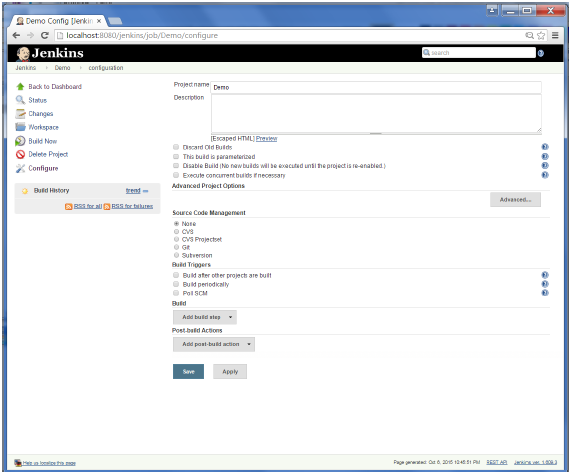Click the RSS for failures feed icon
Screen dimensions: 571x474
tap(107, 206)
